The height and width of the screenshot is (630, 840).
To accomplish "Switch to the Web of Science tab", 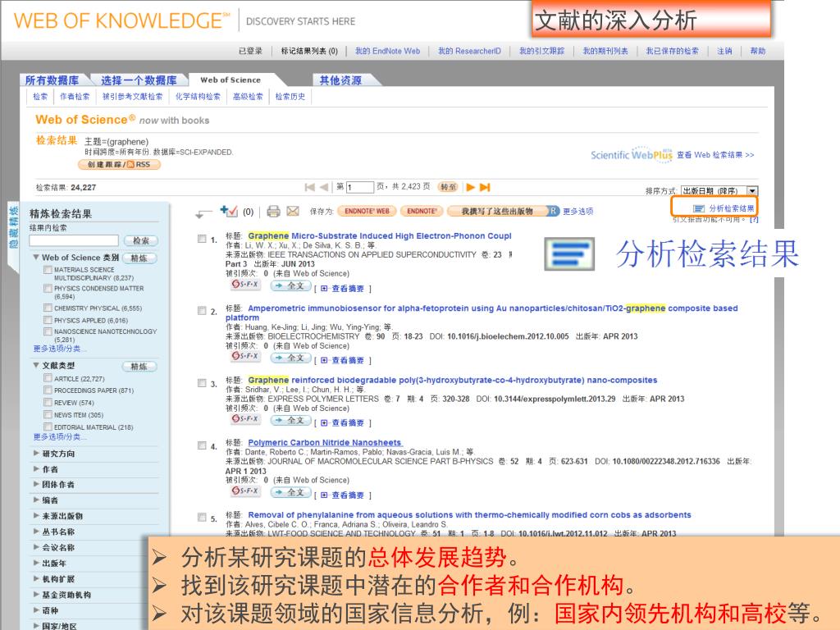I will [x=231, y=80].
